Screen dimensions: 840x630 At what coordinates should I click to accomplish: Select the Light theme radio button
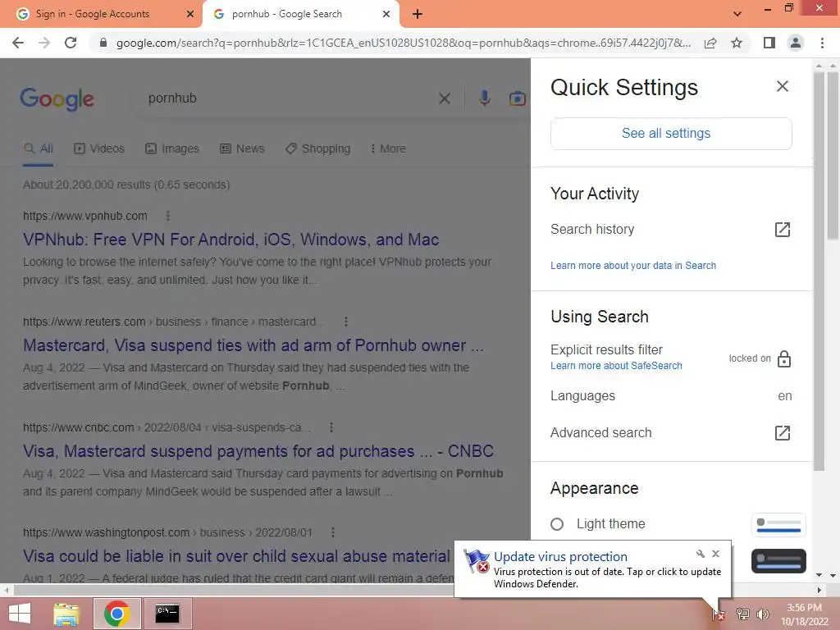(x=557, y=524)
